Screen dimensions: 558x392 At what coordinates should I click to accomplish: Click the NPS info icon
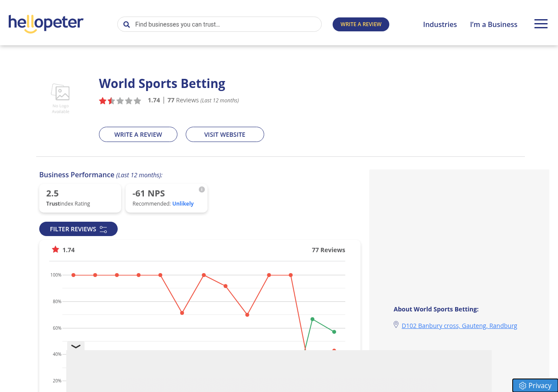coord(202,189)
